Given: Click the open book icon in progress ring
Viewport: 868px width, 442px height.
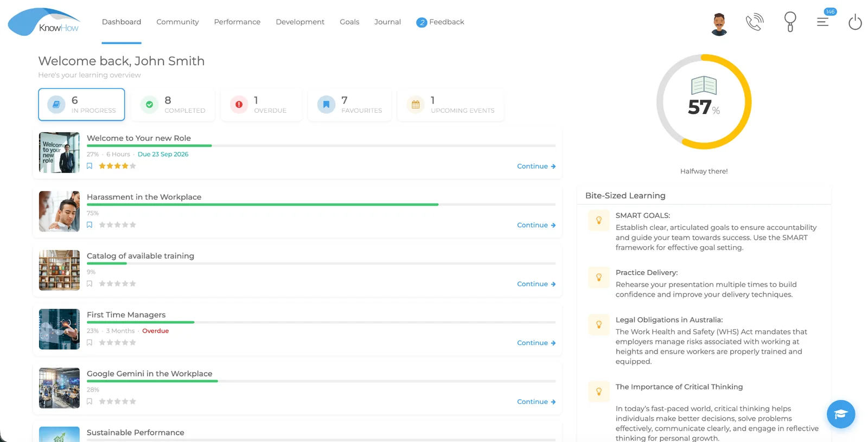Looking at the screenshot, I should coord(704,86).
